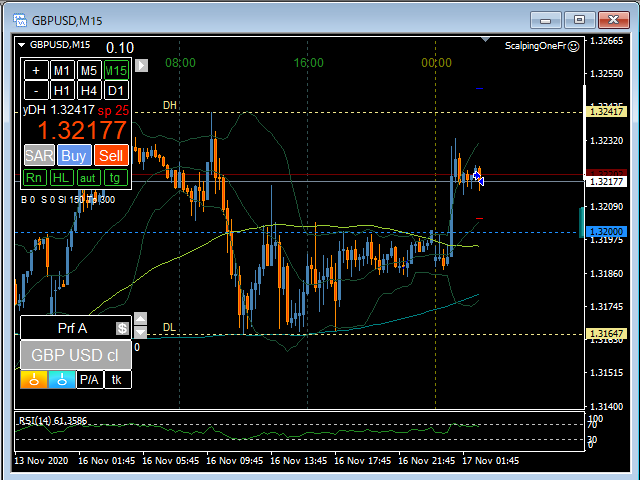The height and width of the screenshot is (480, 640).
Task: Click the tk button
Action: [118, 380]
